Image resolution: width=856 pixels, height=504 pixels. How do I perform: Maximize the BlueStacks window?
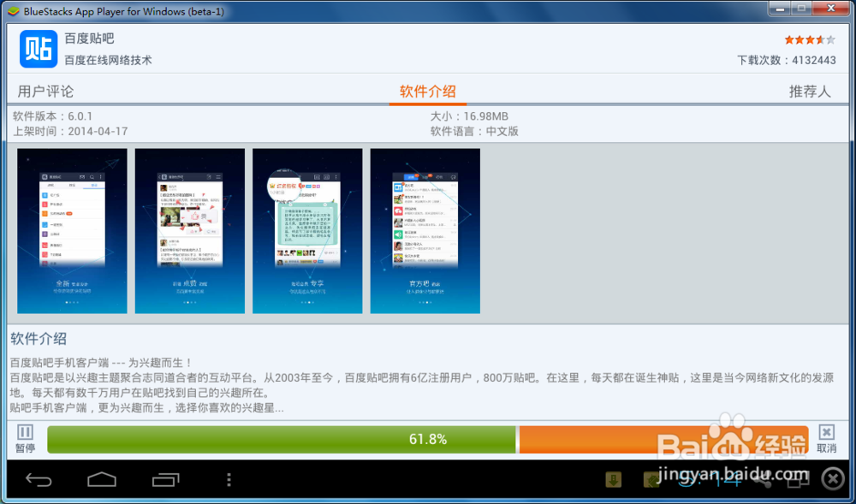(801, 9)
